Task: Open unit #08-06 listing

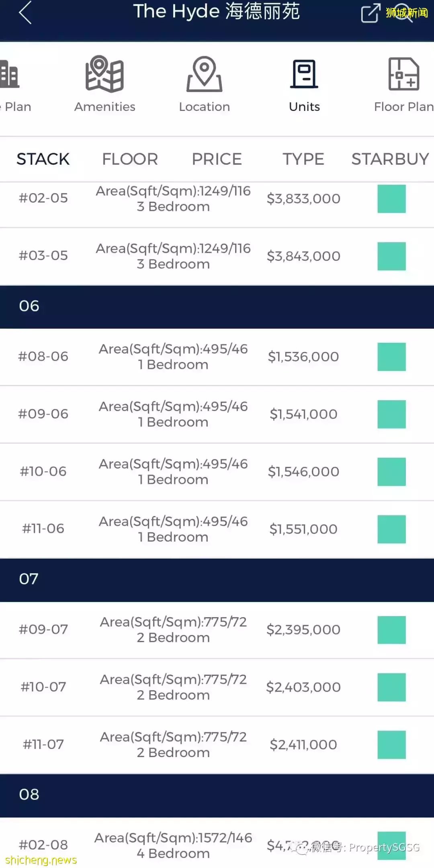Action: [43, 356]
